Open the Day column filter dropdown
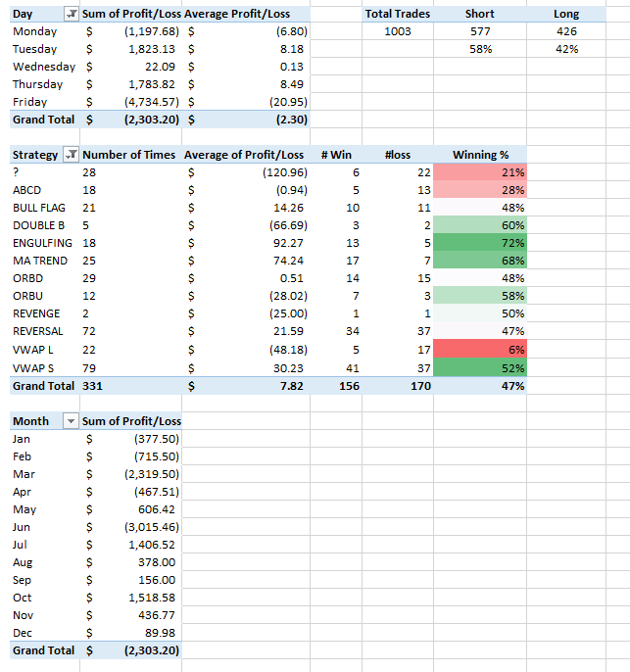630x672 pixels. (71, 15)
